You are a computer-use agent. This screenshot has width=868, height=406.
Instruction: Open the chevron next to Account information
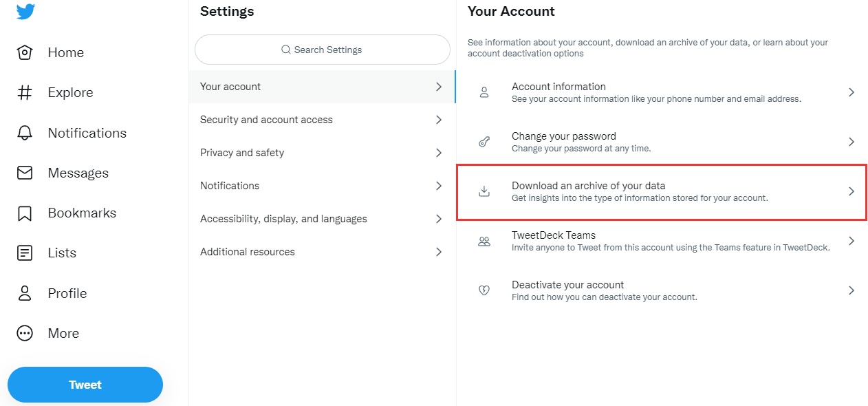(851, 92)
